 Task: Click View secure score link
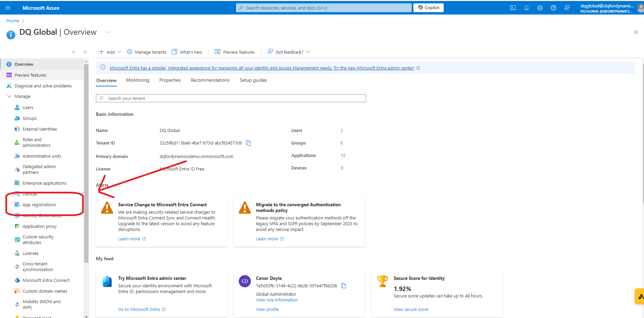[x=411, y=309]
